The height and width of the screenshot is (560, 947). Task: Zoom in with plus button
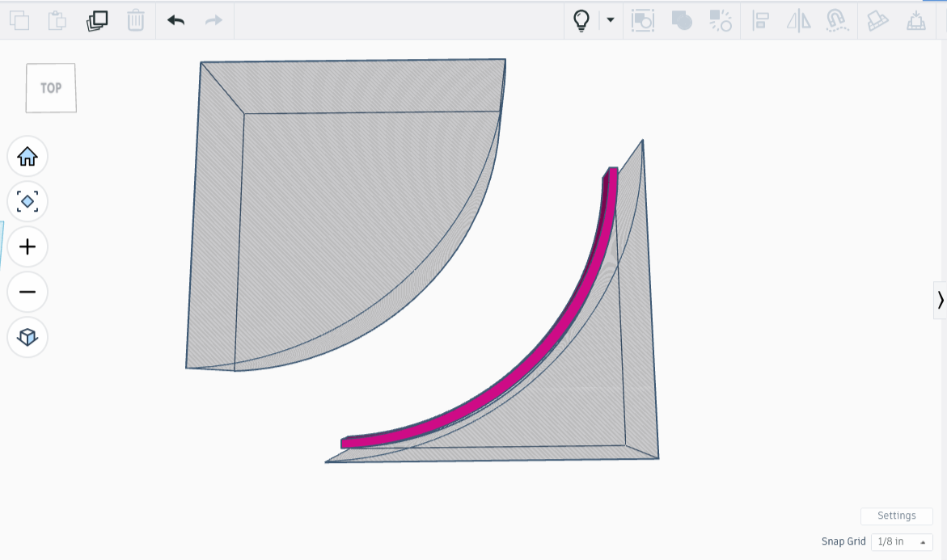pyautogui.click(x=27, y=246)
